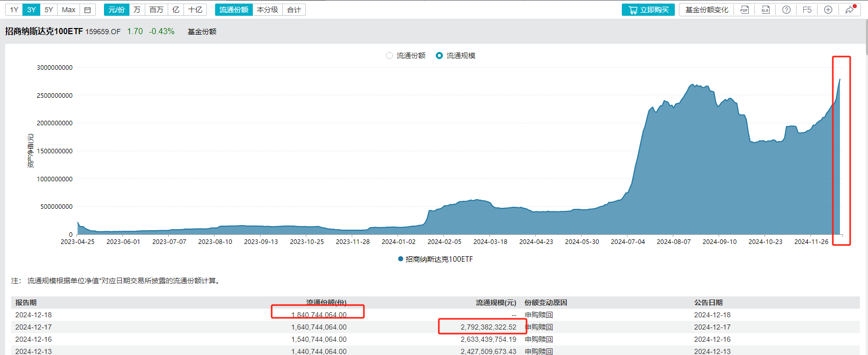The height and width of the screenshot is (355, 868).
Task: Click the share arrow icon
Action: (x=850, y=10)
